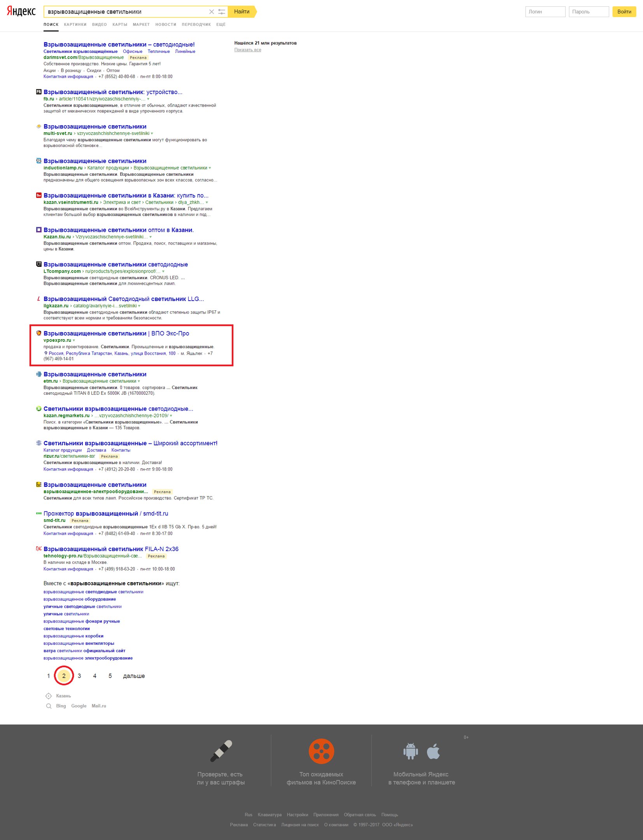
Task: Switch to the Маркет tab
Action: click(141, 24)
